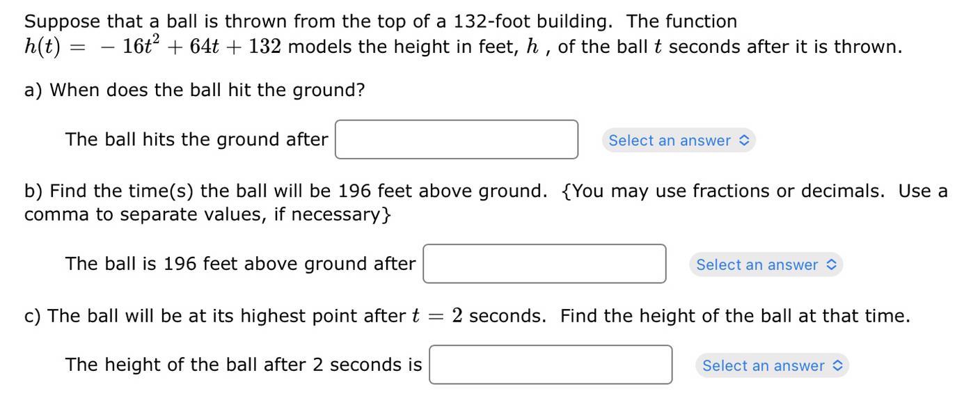Pick a unit next to the 196 feet answer box
Image resolution: width=980 pixels, height=412 pixels.
[766, 264]
